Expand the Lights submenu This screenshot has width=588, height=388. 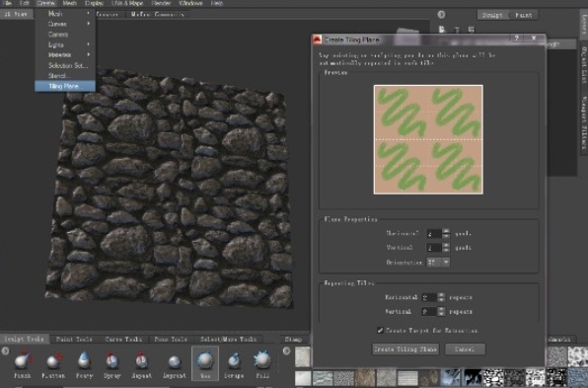[x=65, y=44]
